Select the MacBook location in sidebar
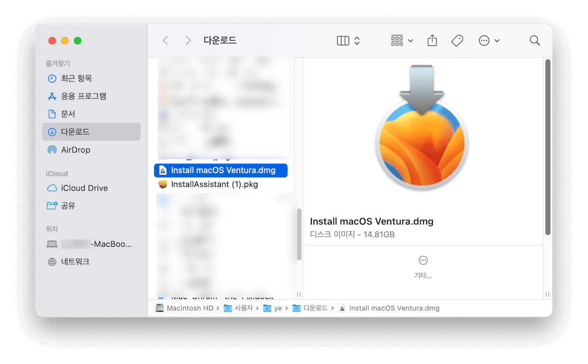 (91, 244)
